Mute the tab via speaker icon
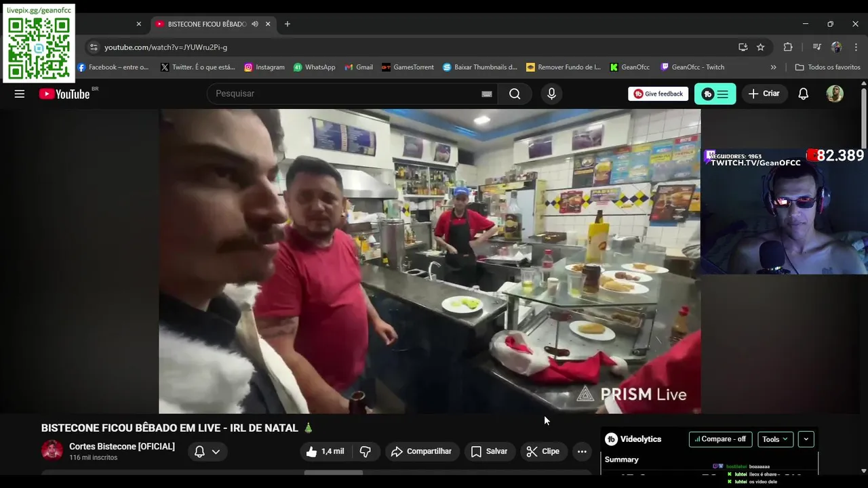 tap(255, 24)
